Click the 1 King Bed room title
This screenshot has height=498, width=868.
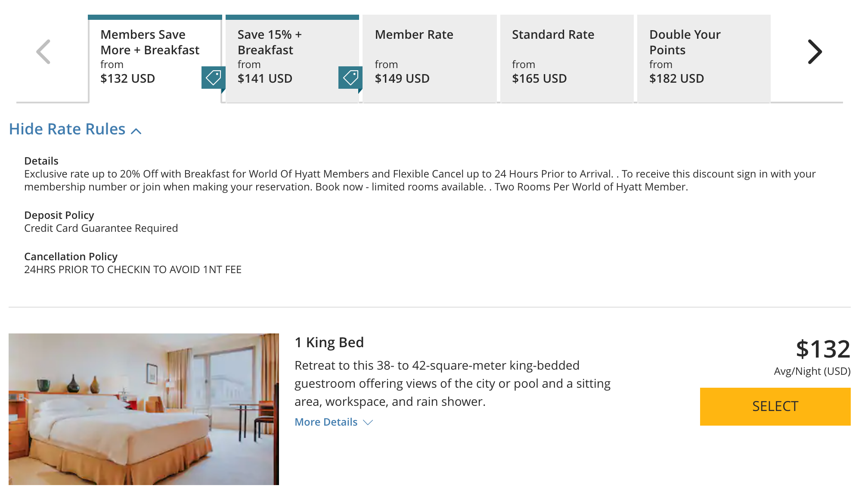[329, 342]
